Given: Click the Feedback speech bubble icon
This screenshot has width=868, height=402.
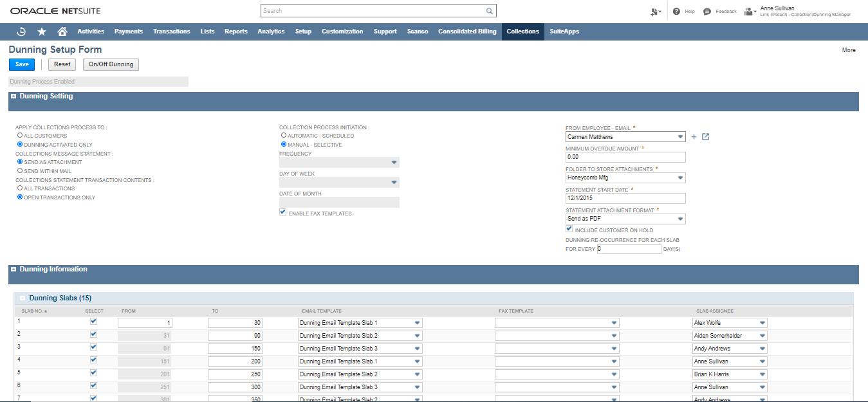Looking at the screenshot, I should [707, 12].
